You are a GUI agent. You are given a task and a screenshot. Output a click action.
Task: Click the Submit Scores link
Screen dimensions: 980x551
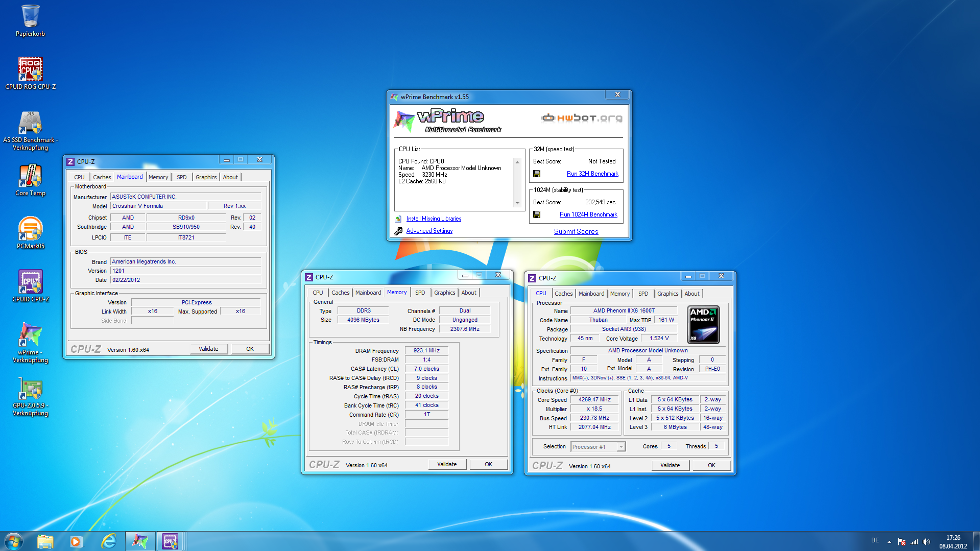[x=576, y=231]
